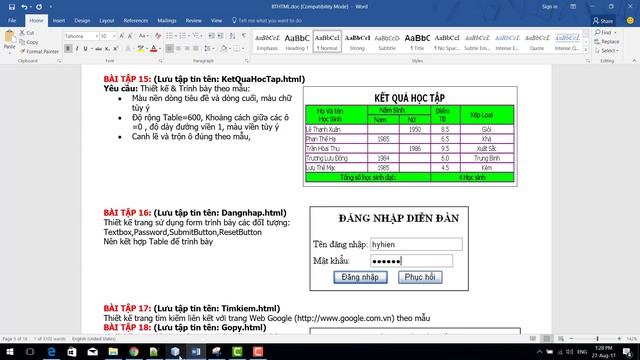The height and width of the screenshot is (360, 640).
Task: Click the Save icon in title bar
Action: tap(11, 7)
